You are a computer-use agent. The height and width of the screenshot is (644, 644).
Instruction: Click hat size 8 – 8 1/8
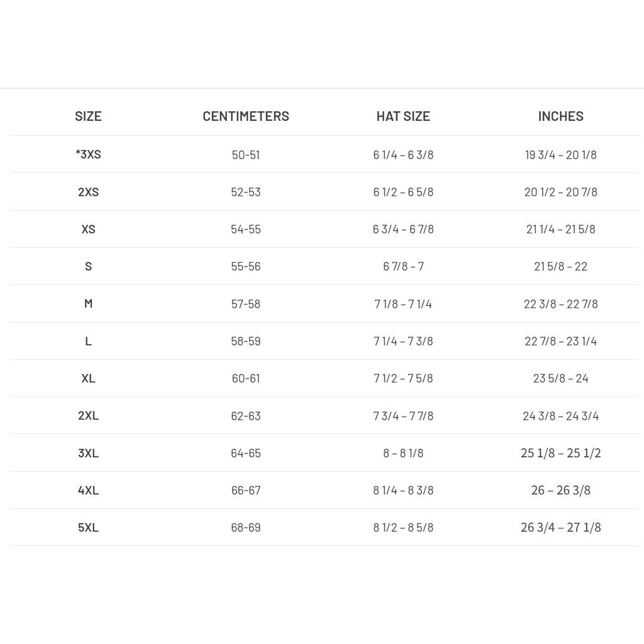(403, 453)
